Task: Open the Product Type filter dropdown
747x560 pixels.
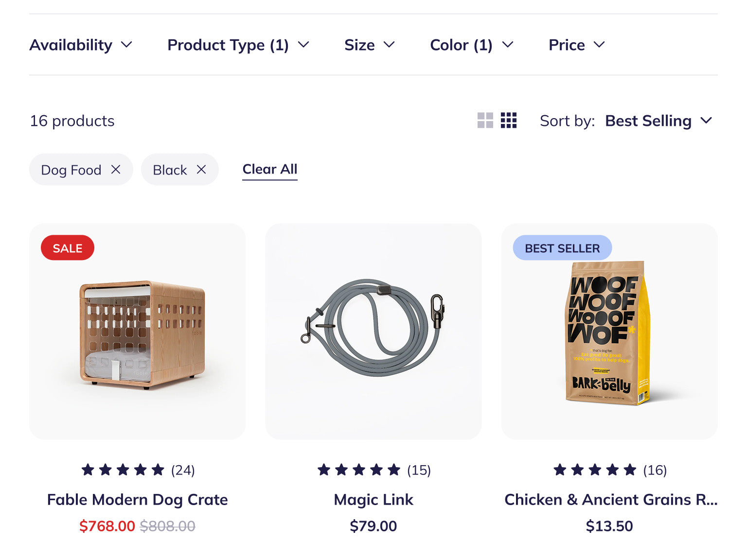Action: (x=238, y=45)
